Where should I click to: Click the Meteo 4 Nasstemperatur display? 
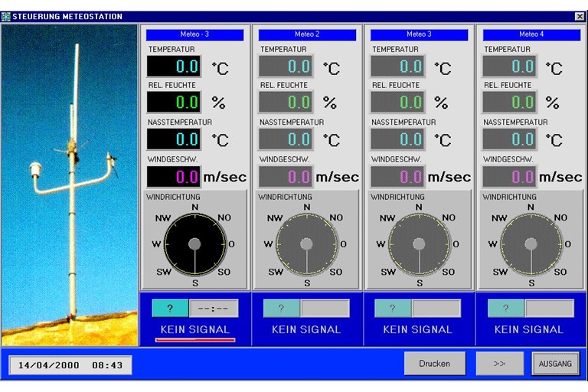tap(509, 139)
